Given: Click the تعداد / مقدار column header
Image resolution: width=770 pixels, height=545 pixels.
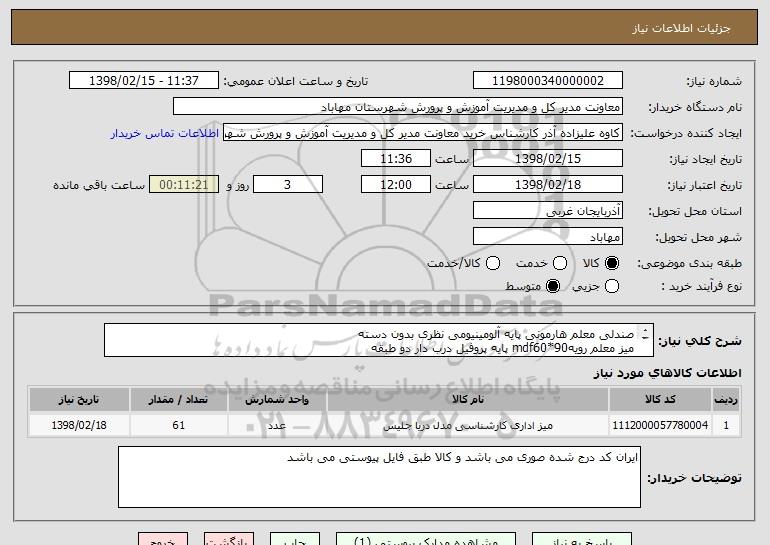Looking at the screenshot, I should [178, 400].
